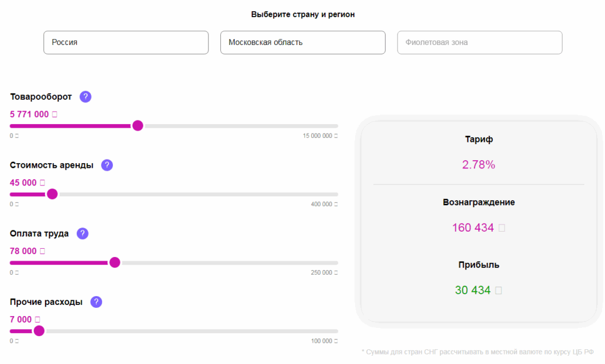Expand the Московская область region selector
This screenshot has width=605, height=364.
(302, 43)
